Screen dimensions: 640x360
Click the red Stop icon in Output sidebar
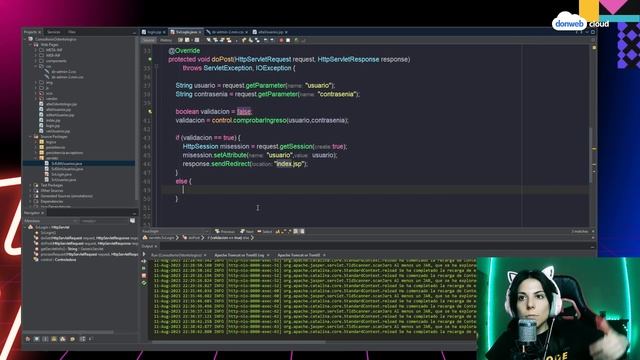click(x=144, y=276)
